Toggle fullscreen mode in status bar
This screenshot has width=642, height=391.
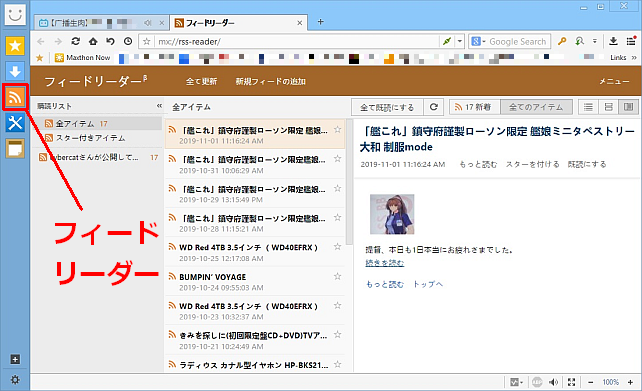[x=572, y=382]
